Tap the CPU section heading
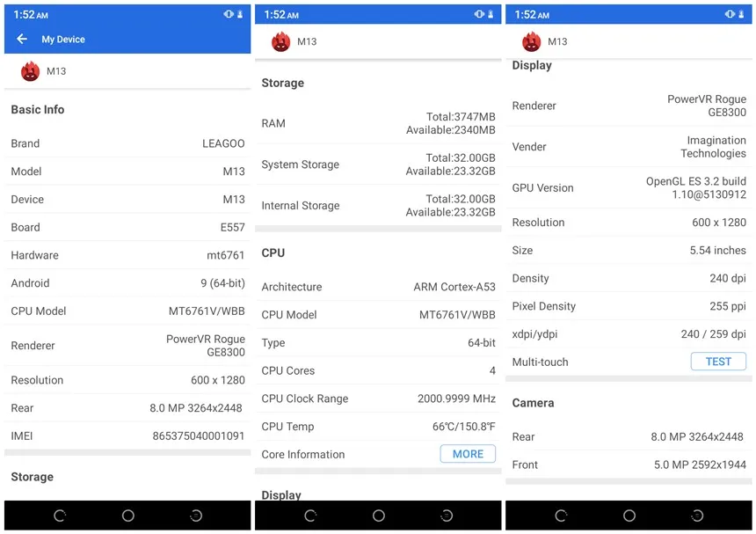The image size is (756, 534). pos(273,253)
